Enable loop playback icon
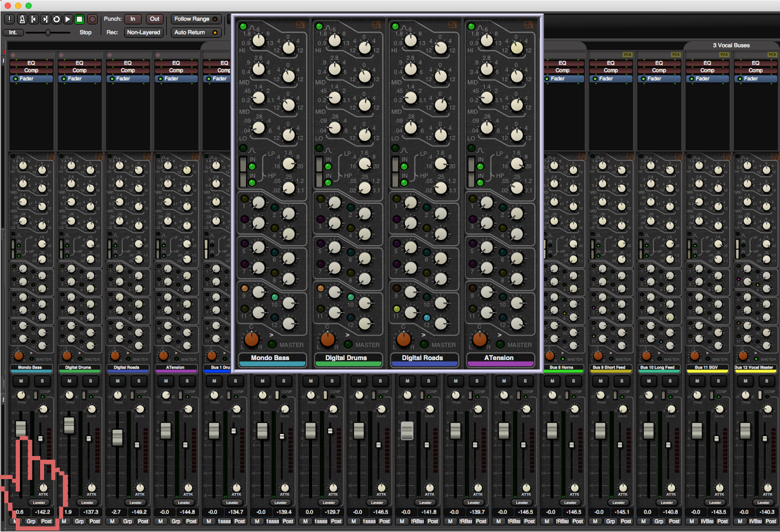Viewport: 780px width, 532px height. 57,19
